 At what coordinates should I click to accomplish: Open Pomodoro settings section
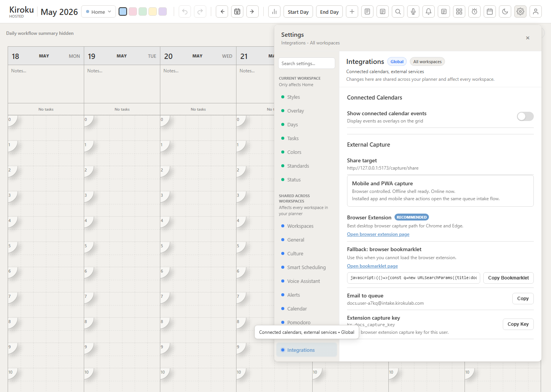coord(307,322)
